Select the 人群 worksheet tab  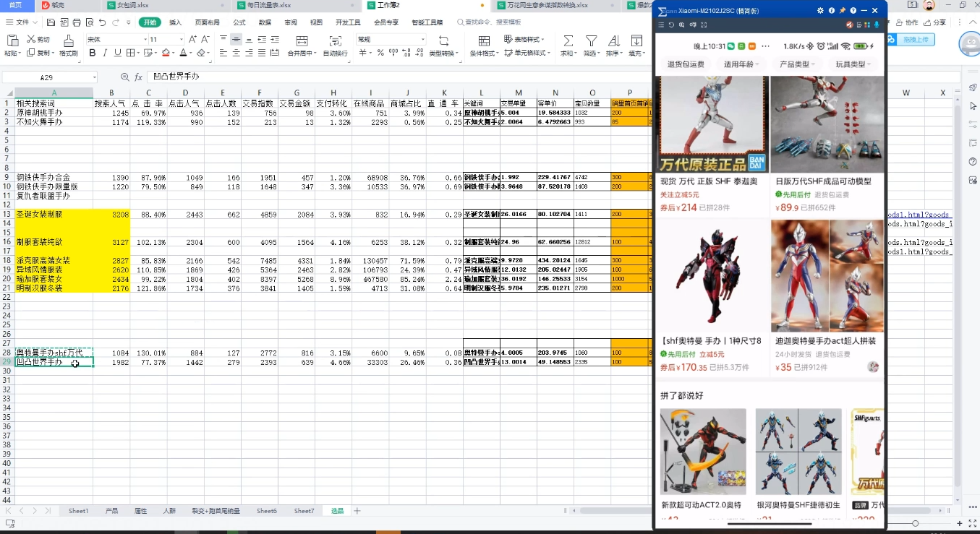pyautogui.click(x=169, y=511)
